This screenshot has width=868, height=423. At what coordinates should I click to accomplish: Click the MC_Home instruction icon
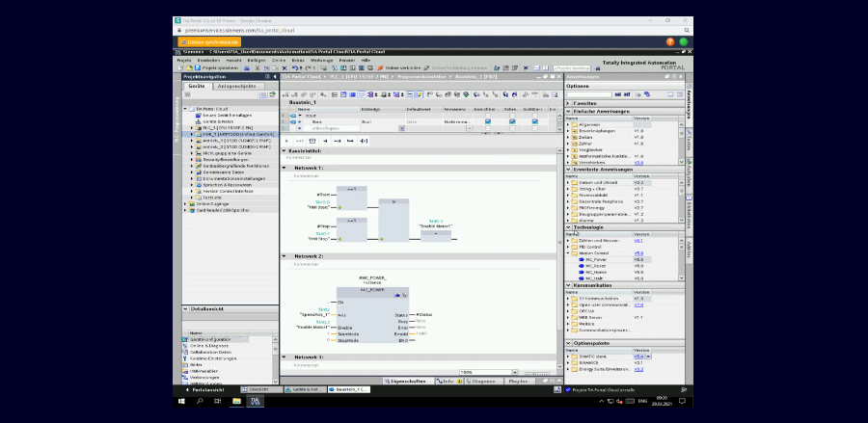click(x=582, y=272)
